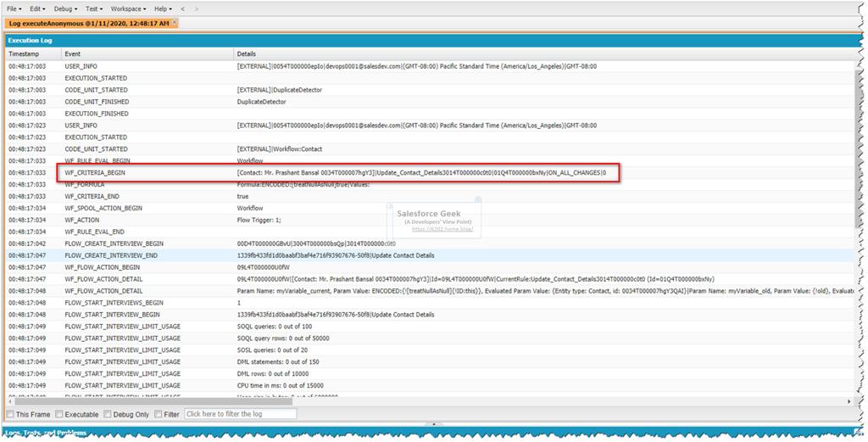Select the EXECUTION_FINISHED event row
The width and height of the screenshot is (868, 442).
coord(430,114)
